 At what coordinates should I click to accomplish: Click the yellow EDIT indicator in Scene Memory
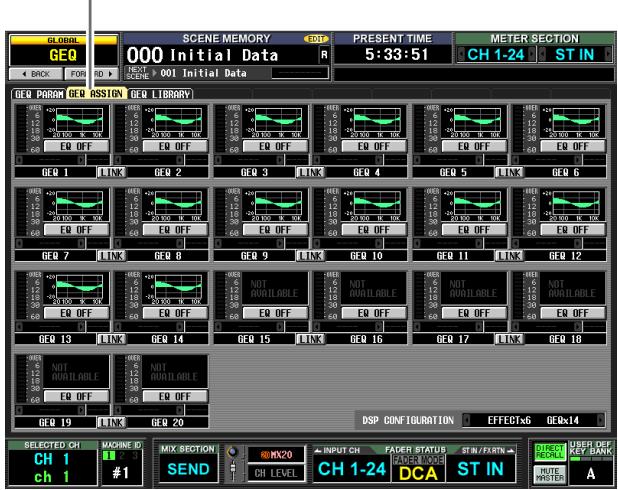(316, 39)
